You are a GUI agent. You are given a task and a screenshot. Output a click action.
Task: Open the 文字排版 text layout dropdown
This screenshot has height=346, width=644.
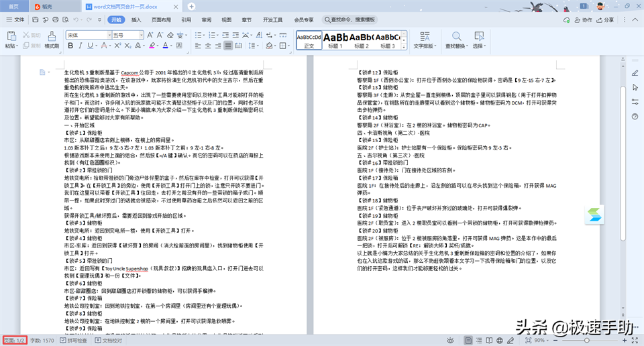(423, 40)
